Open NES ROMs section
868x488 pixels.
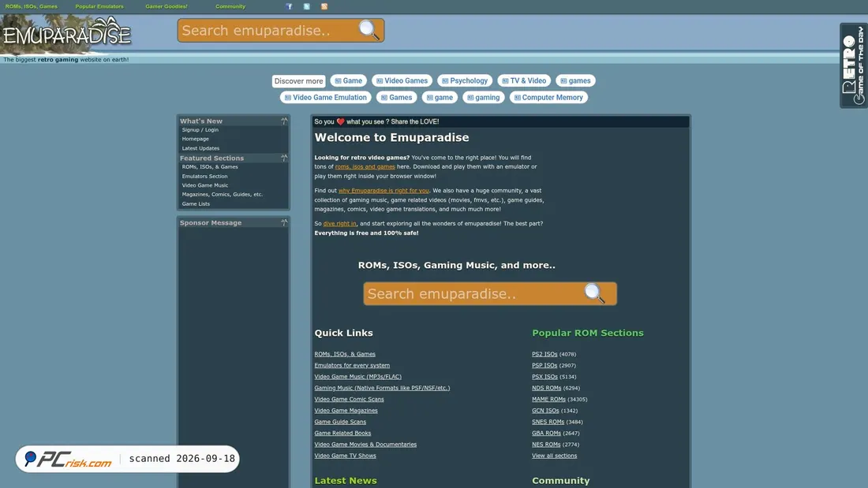point(546,445)
